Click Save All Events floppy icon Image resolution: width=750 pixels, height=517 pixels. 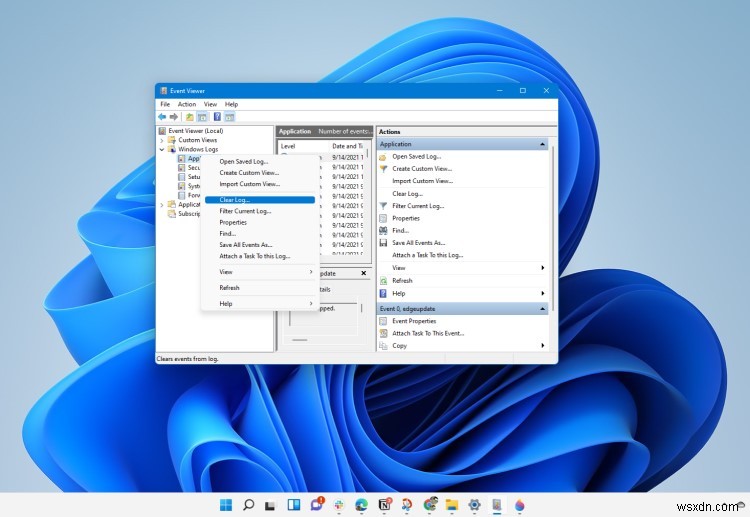[383, 243]
